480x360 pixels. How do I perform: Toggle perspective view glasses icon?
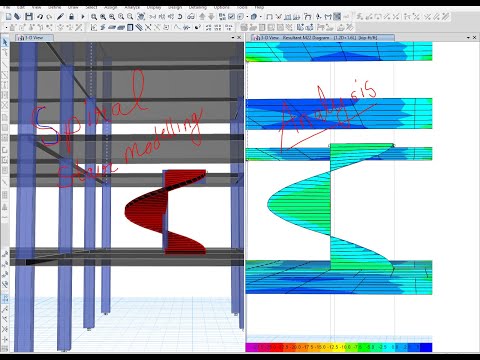[x=191, y=16]
